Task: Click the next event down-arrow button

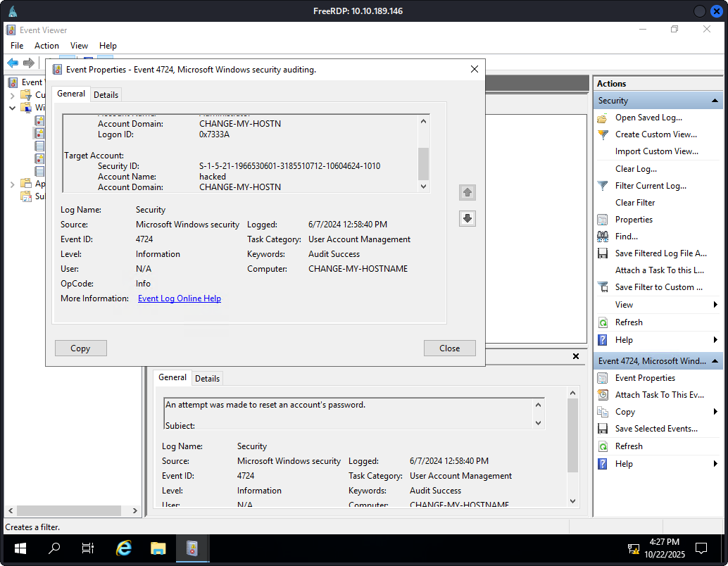Action: pos(467,218)
